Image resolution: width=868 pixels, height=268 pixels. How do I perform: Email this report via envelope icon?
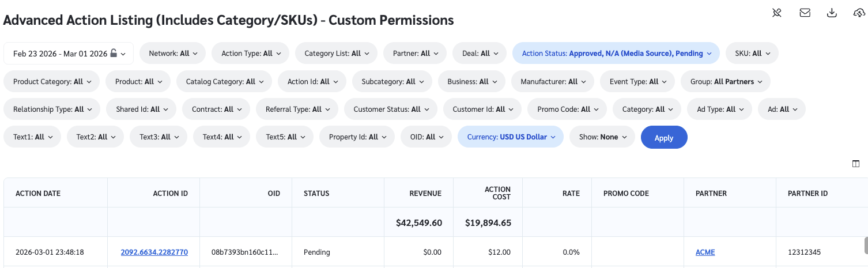(x=805, y=13)
